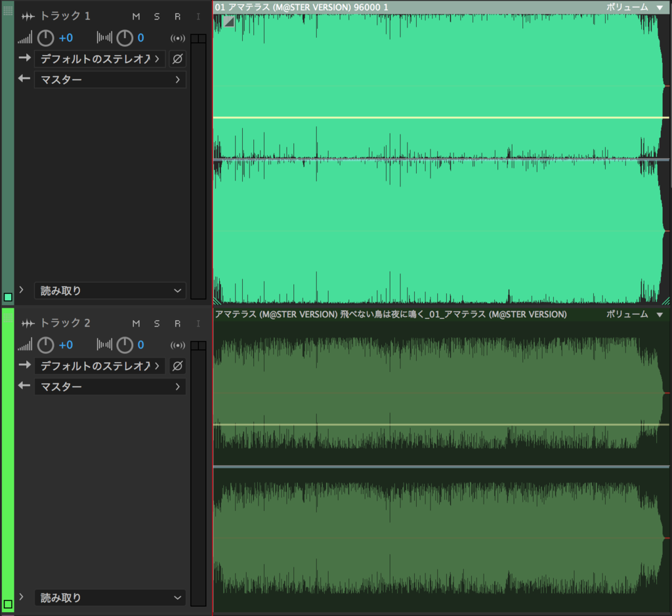Viewport: 672px width, 616px height.
Task: Open Track 2 output dropdown マスター
Action: [x=110, y=387]
